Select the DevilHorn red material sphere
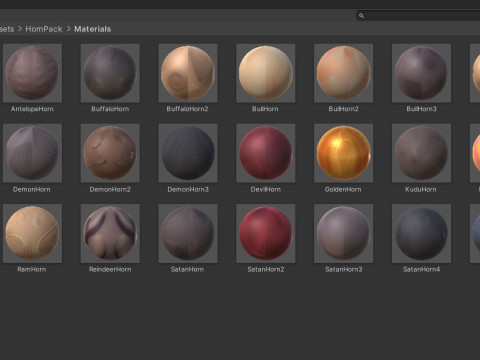Viewport: 480px width, 360px height. coord(266,153)
